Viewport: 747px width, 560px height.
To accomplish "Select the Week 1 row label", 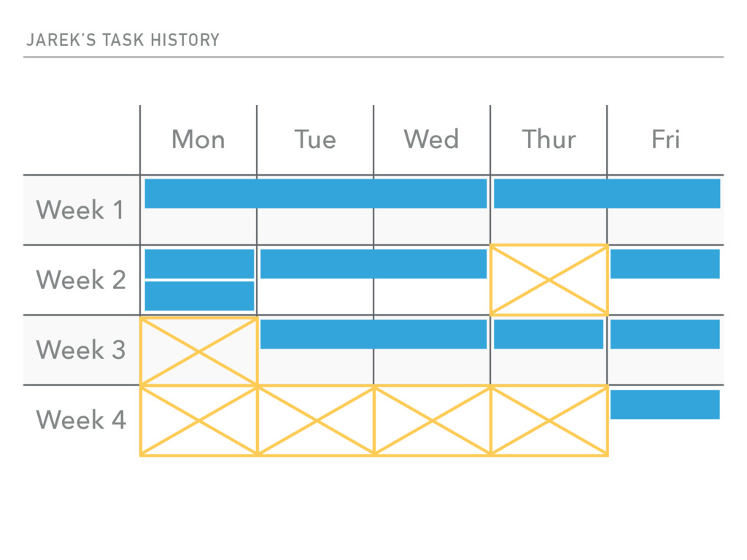I will coord(80,210).
